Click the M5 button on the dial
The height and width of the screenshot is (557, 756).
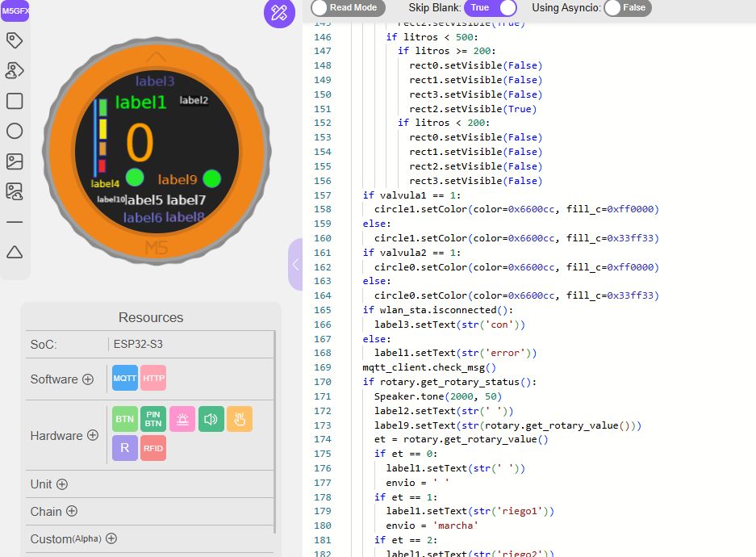click(x=157, y=248)
